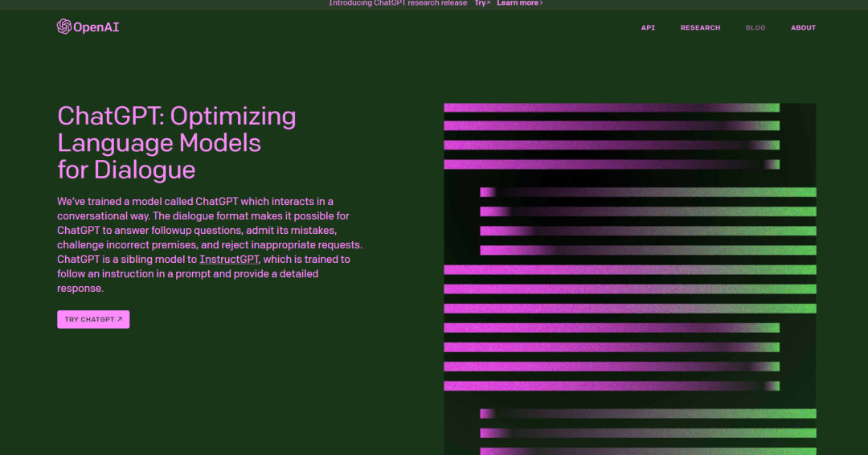Screen dimensions: 868x455
Task: Click the headline "ChatGPT: Optimizing Language Models"
Action: [177, 143]
